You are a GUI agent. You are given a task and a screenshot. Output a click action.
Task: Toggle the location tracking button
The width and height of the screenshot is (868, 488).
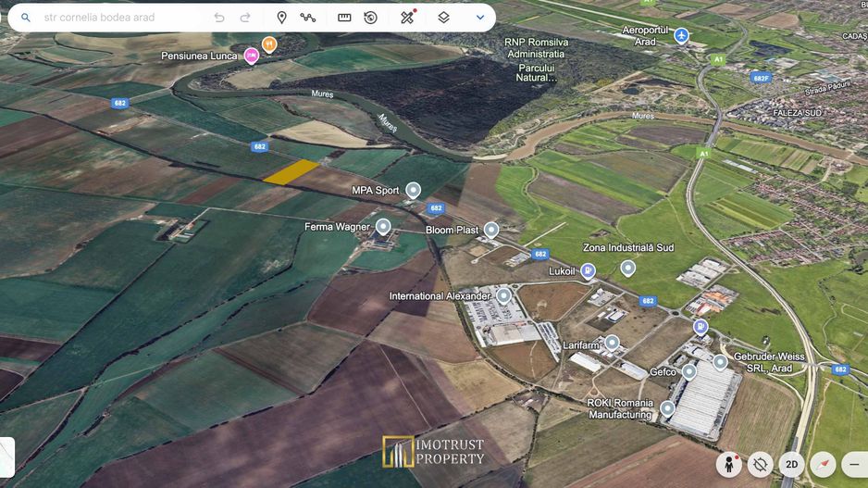click(761, 464)
